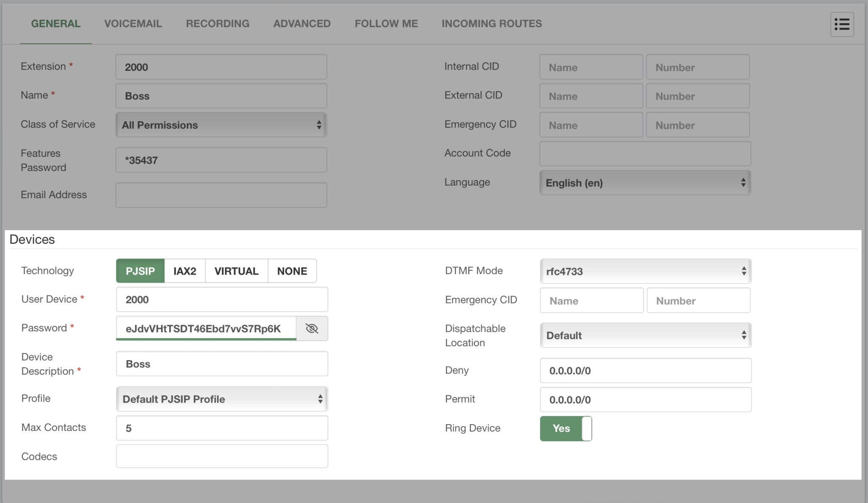Click the Permit field
868x503 pixels.
click(x=645, y=400)
